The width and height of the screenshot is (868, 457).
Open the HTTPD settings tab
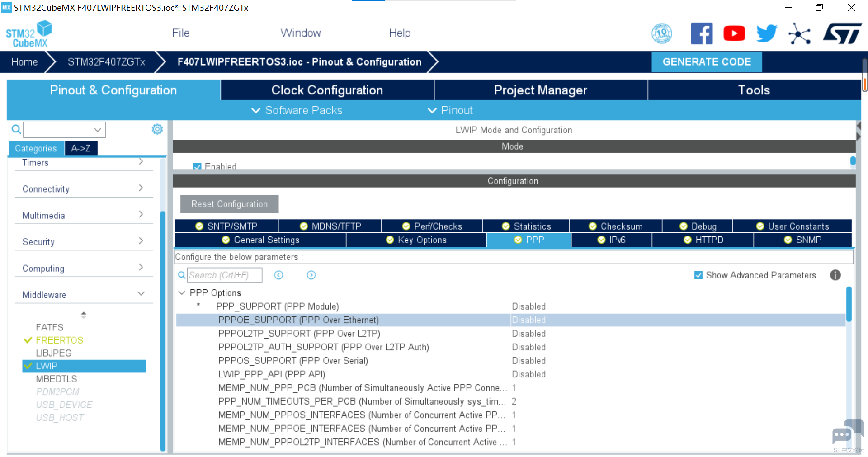click(703, 240)
